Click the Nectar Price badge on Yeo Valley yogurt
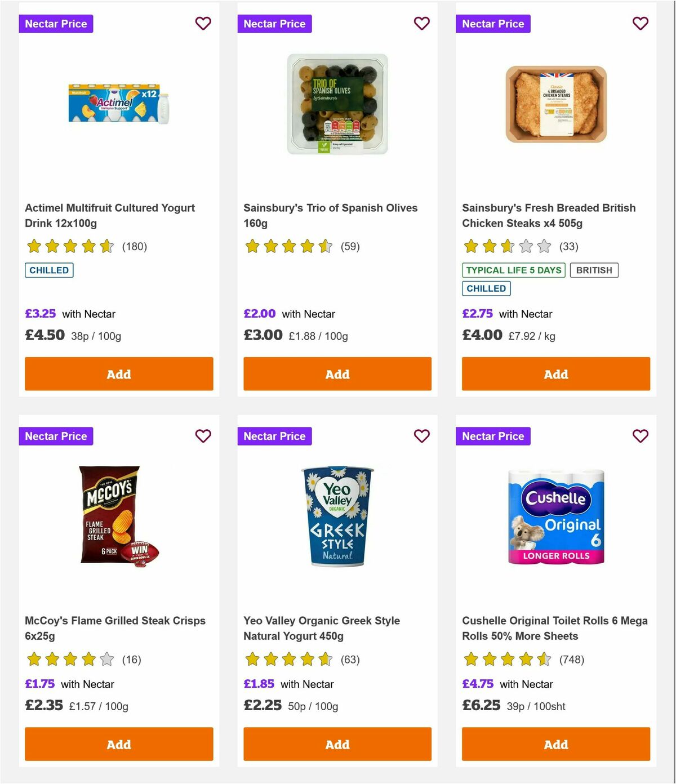 (274, 436)
